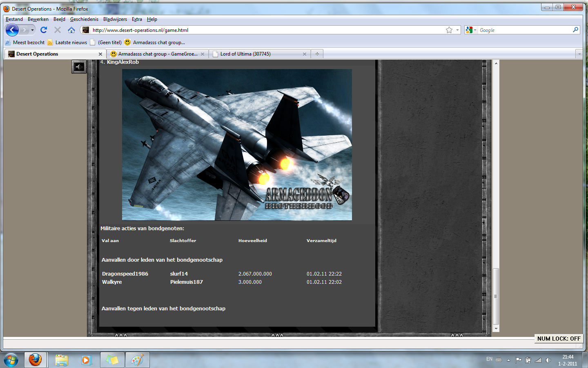Click in the Google search field

(525, 30)
